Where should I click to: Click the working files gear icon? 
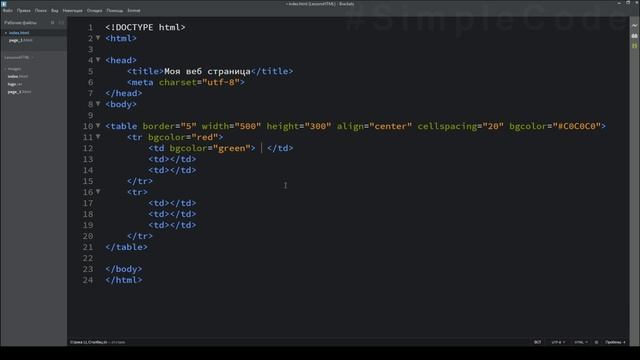click(x=53, y=23)
